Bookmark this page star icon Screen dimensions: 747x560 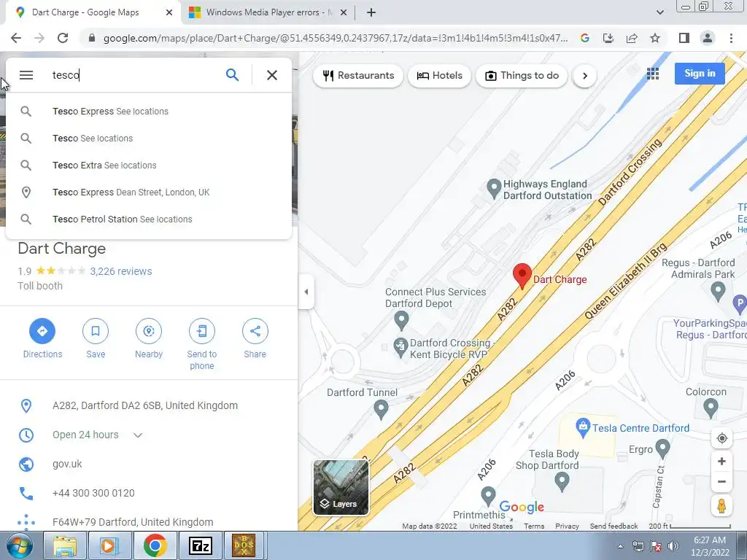point(655,38)
